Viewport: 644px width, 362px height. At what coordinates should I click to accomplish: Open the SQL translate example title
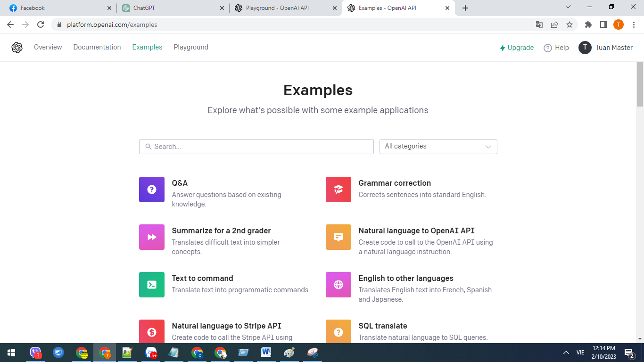pos(383,326)
